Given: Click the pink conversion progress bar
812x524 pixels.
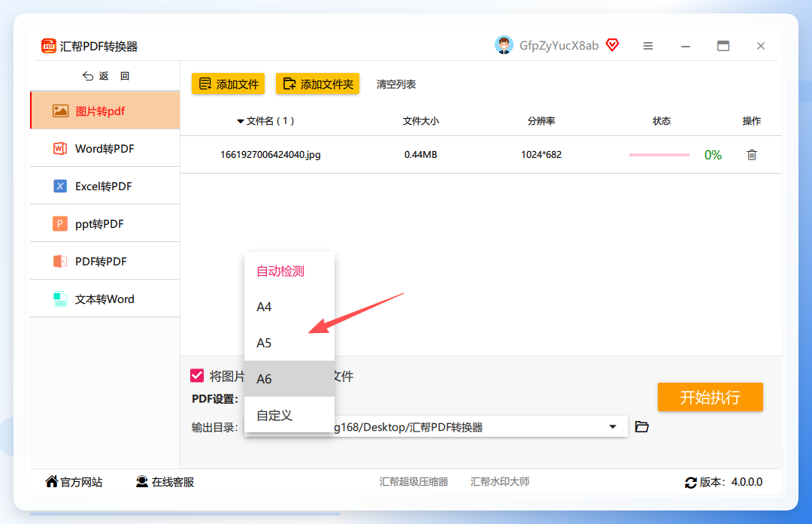Looking at the screenshot, I should (659, 155).
